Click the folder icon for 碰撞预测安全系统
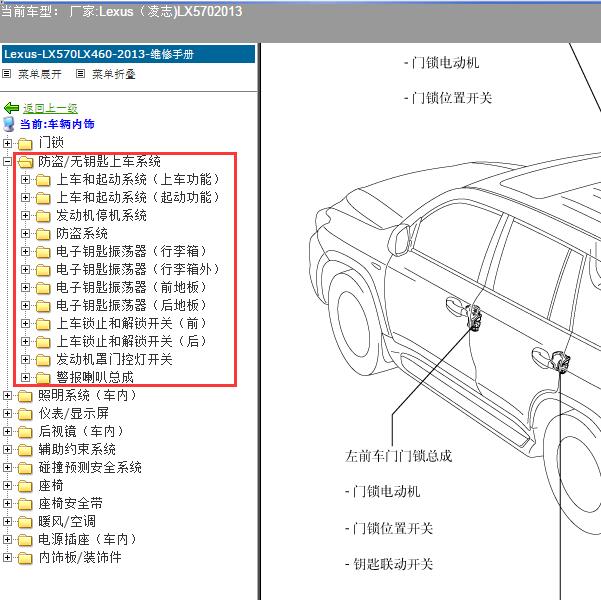601x600 pixels. (25, 468)
